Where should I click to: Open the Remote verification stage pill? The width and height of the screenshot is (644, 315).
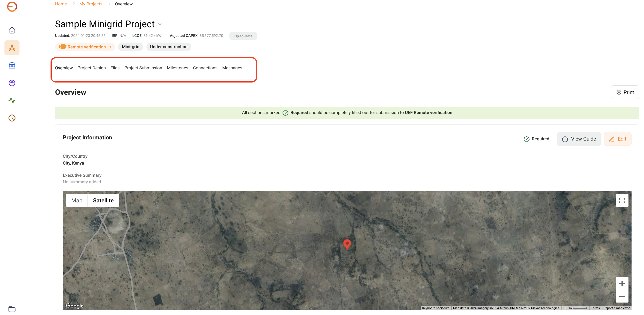click(x=85, y=47)
